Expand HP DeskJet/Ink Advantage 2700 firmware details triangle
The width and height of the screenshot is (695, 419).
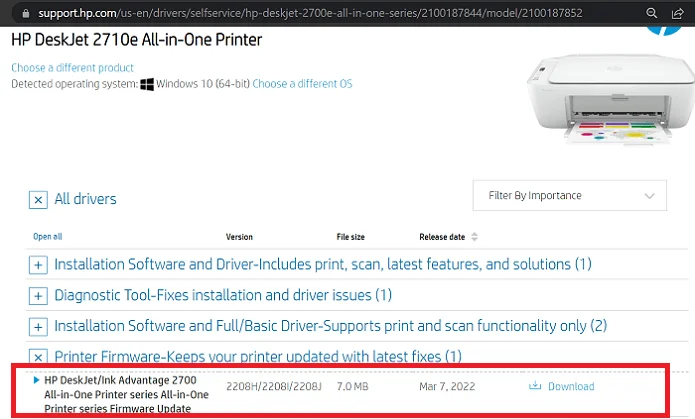(x=36, y=380)
